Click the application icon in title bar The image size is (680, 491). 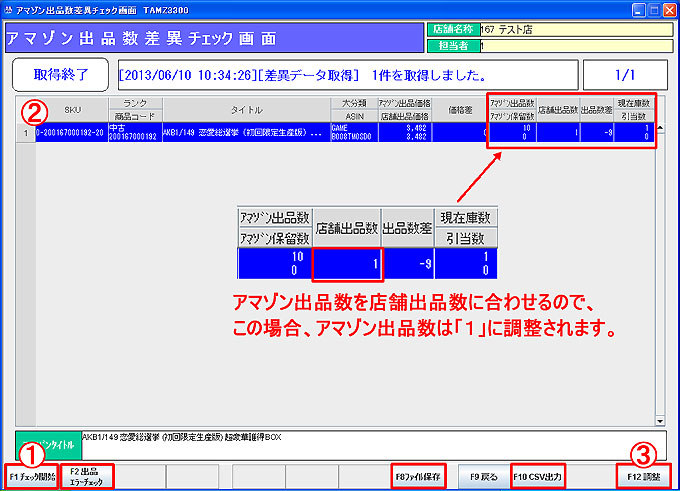pyautogui.click(x=10, y=8)
